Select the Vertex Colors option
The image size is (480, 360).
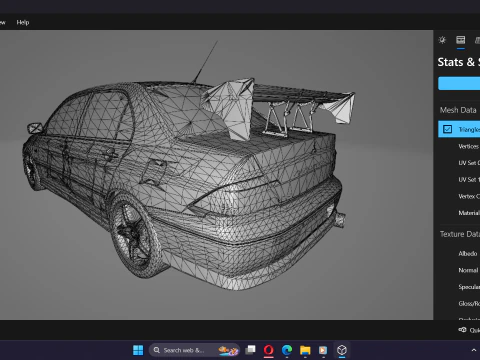[469, 196]
